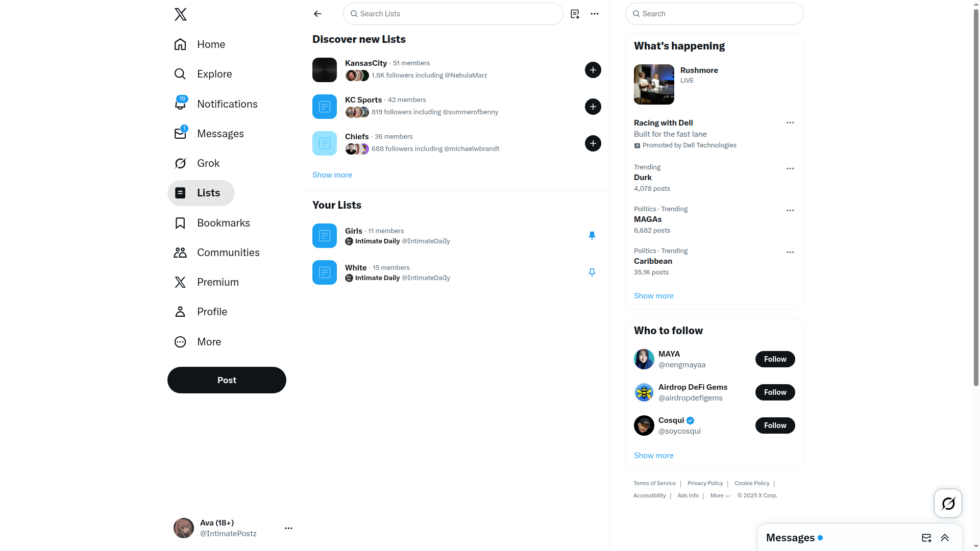The image size is (980, 551).
Task: Pin the White list
Action: (592, 272)
